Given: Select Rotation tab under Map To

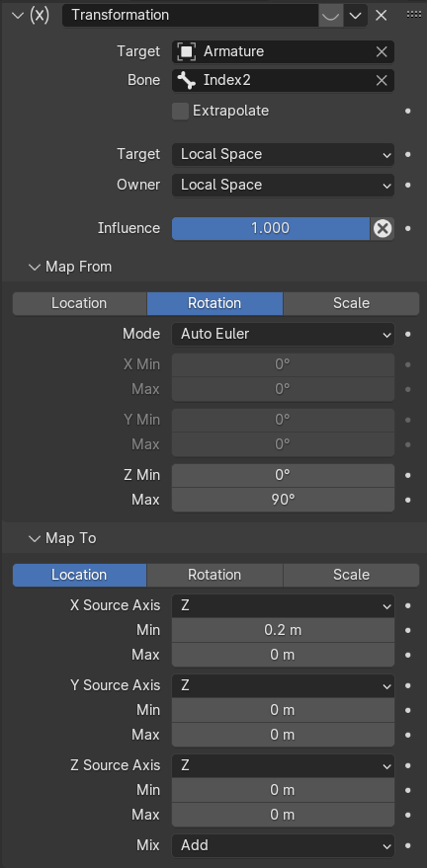Looking at the screenshot, I should click(x=214, y=575).
